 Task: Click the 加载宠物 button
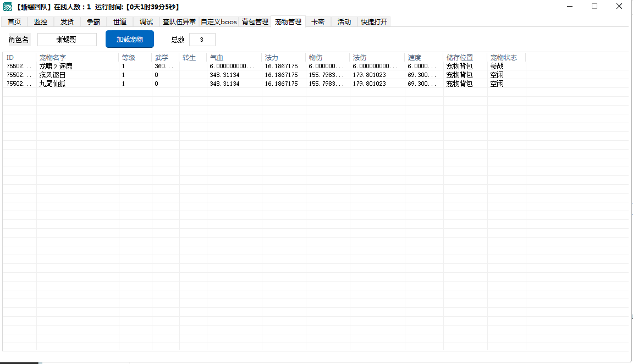pos(130,40)
